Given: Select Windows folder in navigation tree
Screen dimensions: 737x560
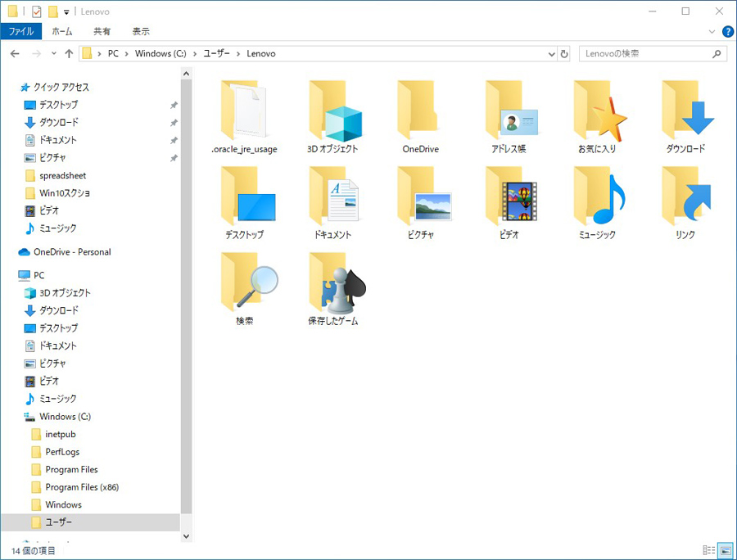Looking at the screenshot, I should pyautogui.click(x=63, y=505).
